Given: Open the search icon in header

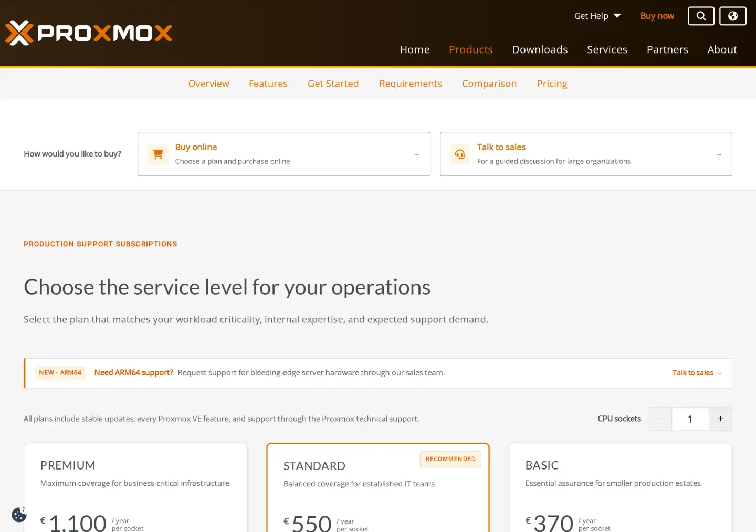Looking at the screenshot, I should click(x=701, y=16).
